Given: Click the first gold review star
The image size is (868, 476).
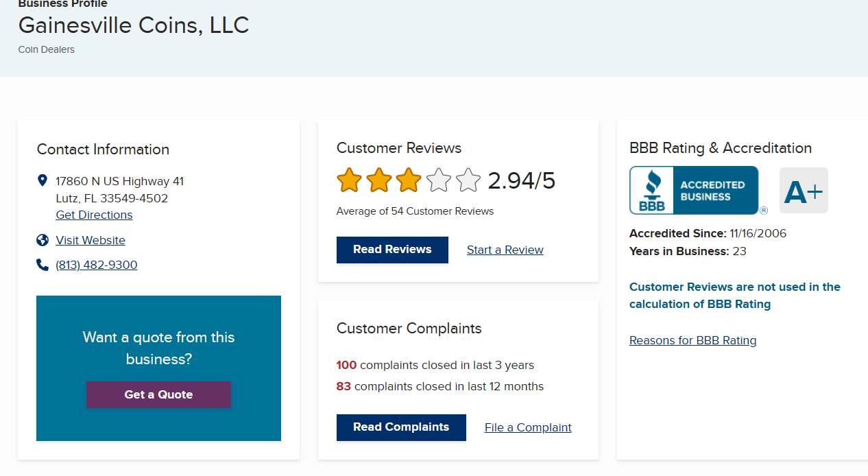Looking at the screenshot, I should click(349, 180).
